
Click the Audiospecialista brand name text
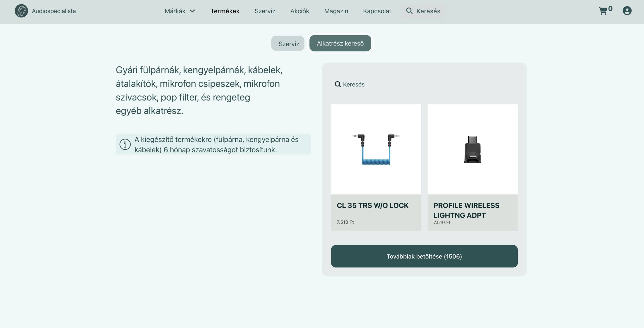(x=54, y=11)
